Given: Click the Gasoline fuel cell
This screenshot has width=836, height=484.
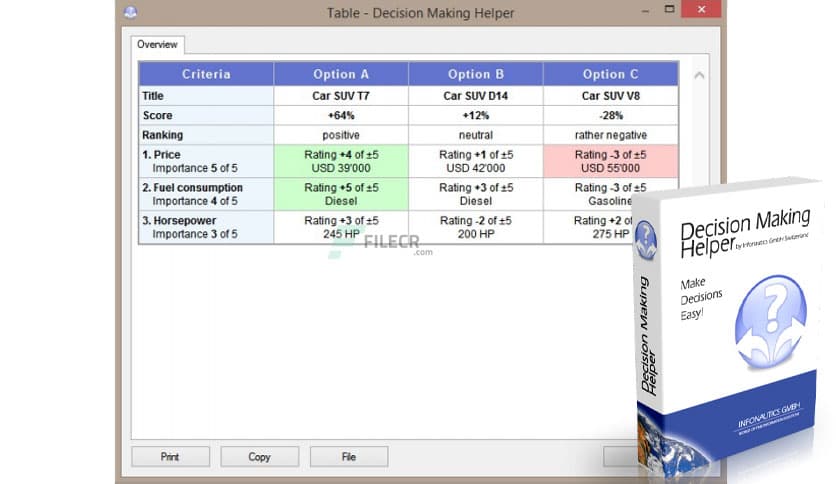Looking at the screenshot, I should pos(610,195).
